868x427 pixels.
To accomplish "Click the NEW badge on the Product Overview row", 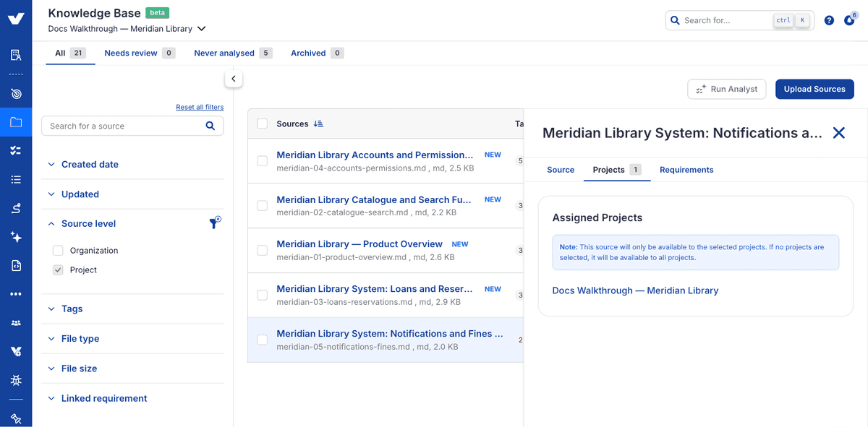I will pos(460,244).
